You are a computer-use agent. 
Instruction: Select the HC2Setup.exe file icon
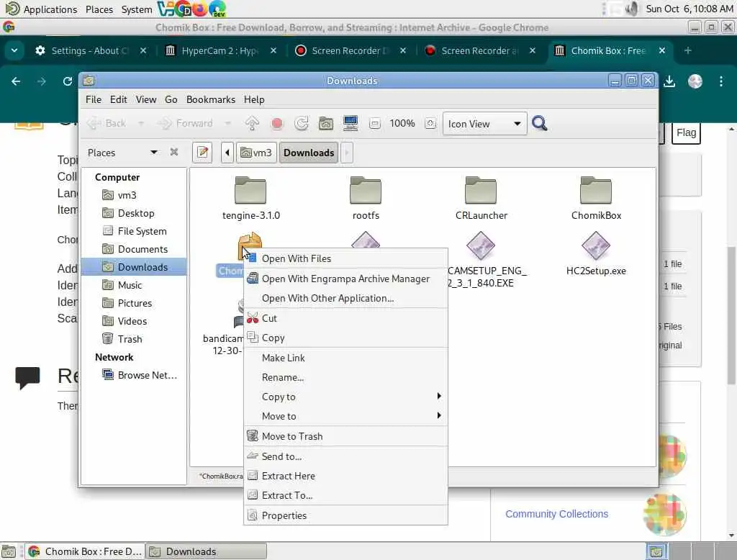(596, 245)
